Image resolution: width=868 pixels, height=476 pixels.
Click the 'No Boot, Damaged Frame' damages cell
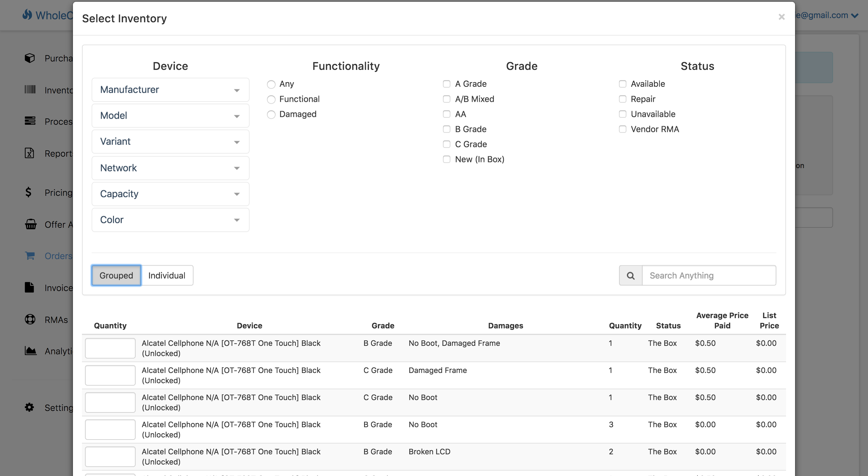[x=454, y=343]
